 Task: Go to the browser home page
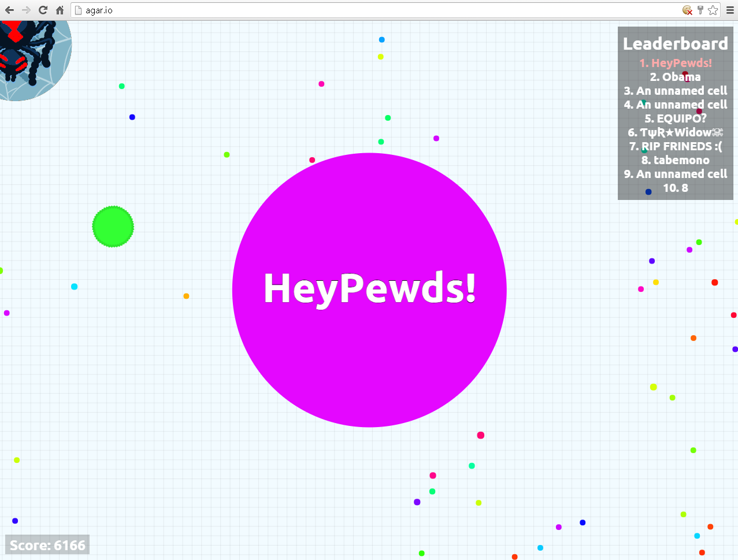60,10
